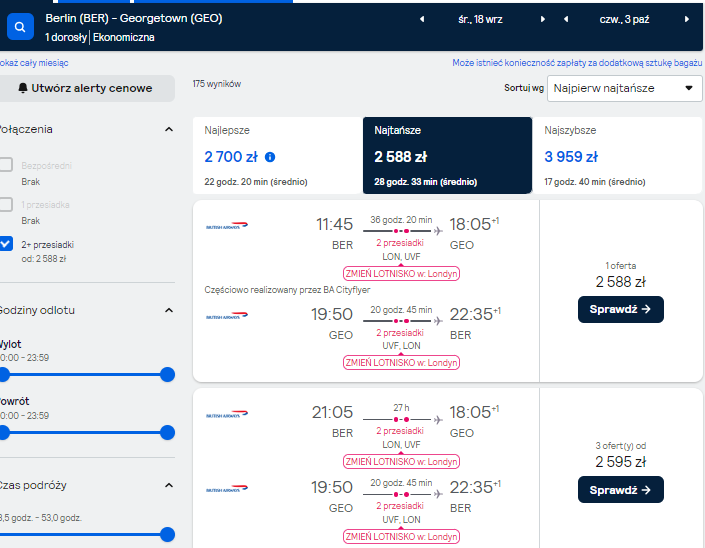Click bell icon in Utwórz alerty cenowe
Screen dimensions: 705x548
tap(23, 88)
